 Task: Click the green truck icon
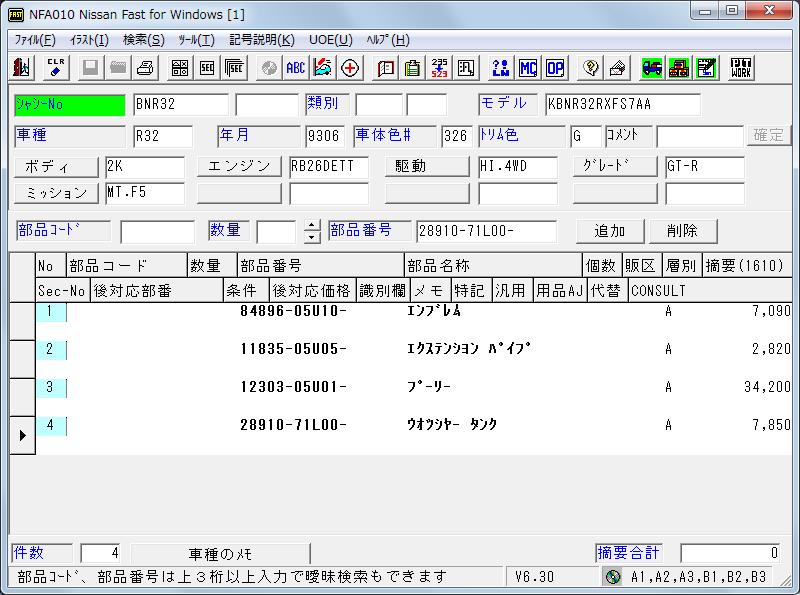pyautogui.click(x=652, y=68)
